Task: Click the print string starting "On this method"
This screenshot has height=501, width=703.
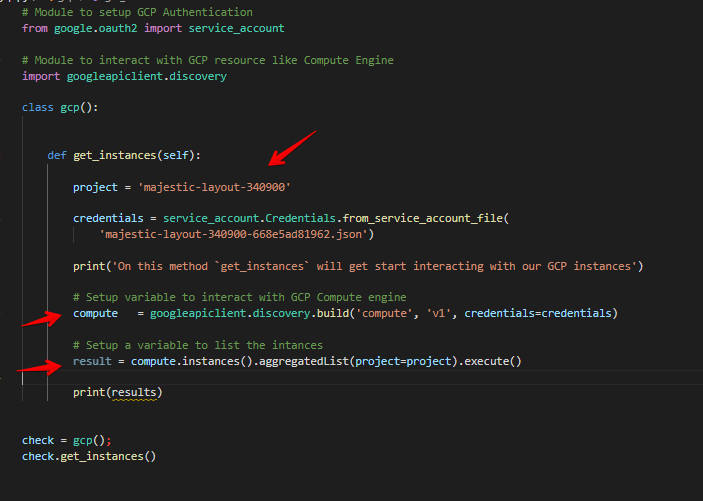Action: click(374, 266)
